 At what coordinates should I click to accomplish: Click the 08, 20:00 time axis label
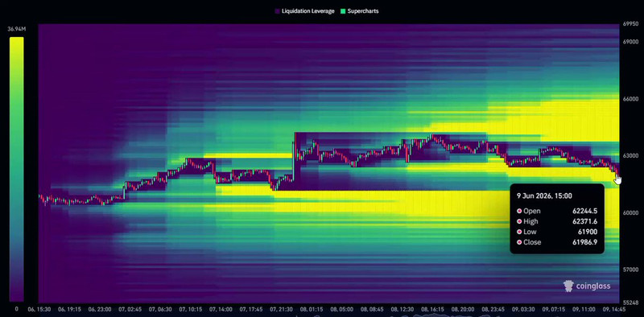463,309
